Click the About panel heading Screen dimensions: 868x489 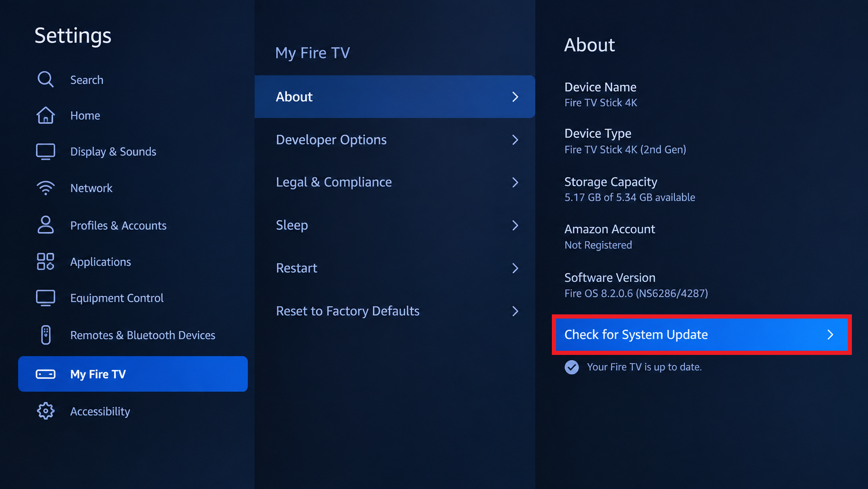click(589, 45)
